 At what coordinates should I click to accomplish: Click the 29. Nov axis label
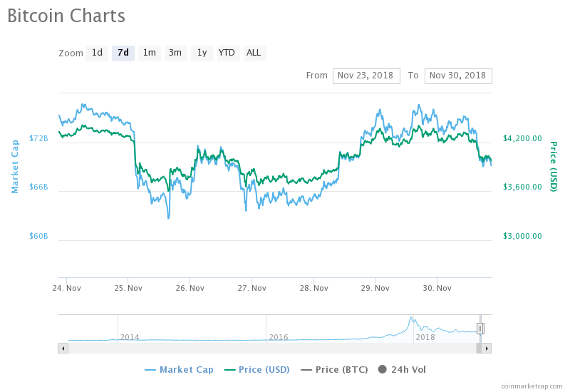pyautogui.click(x=375, y=289)
